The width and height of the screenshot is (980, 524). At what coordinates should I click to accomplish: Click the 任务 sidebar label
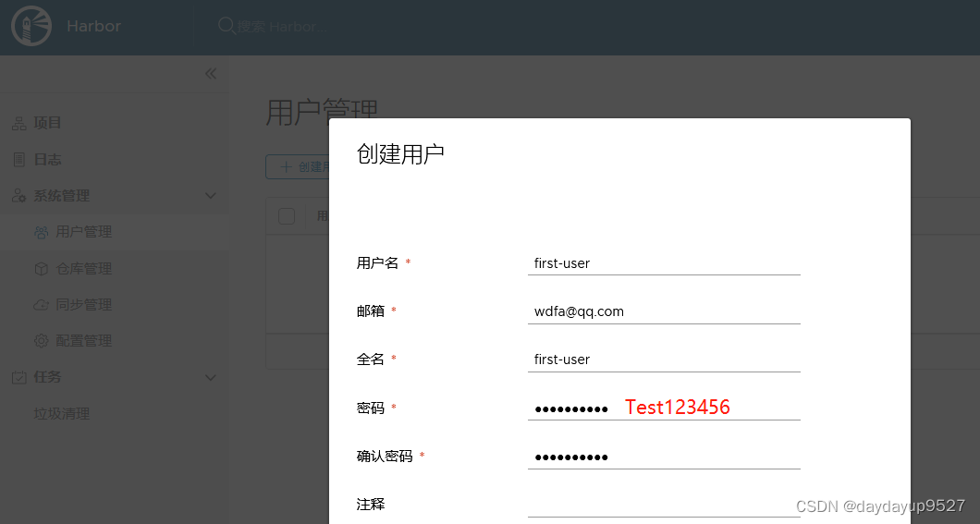47,377
